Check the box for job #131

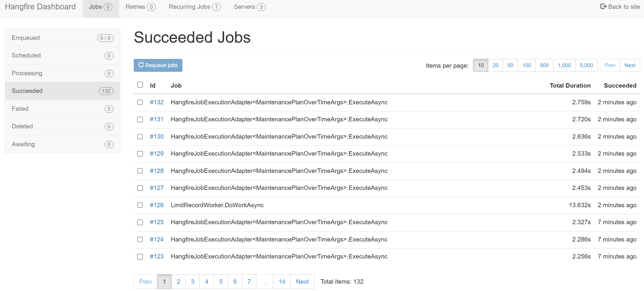click(x=140, y=120)
